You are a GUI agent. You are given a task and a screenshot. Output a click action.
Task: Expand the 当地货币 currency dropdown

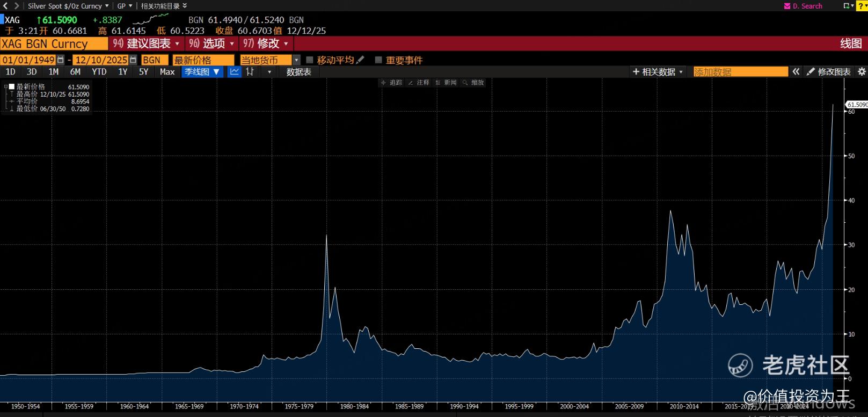coord(296,60)
